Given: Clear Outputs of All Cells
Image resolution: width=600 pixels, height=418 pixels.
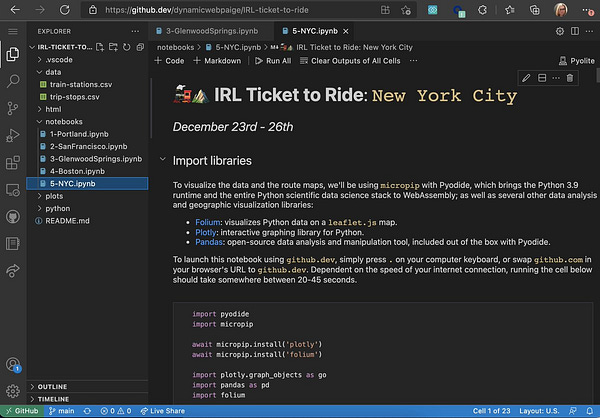Looking at the screenshot, I should [x=350, y=61].
